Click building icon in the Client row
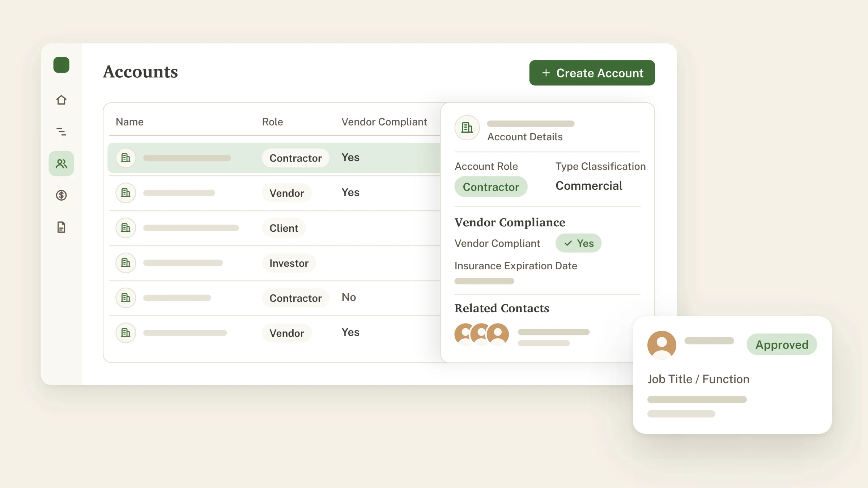This screenshot has width=868, height=488. click(125, 228)
